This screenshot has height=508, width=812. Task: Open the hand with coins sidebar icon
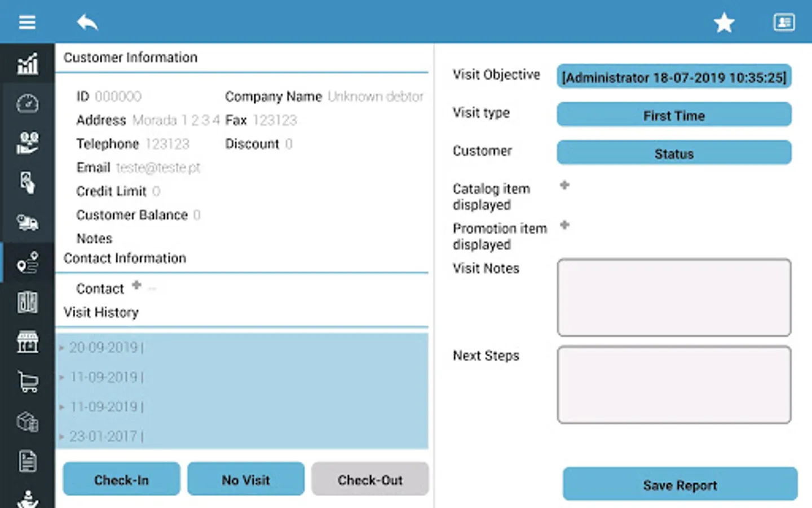27,143
